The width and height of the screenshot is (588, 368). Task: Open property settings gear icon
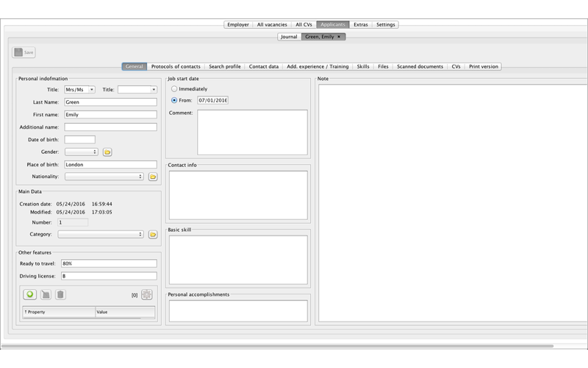(x=146, y=294)
